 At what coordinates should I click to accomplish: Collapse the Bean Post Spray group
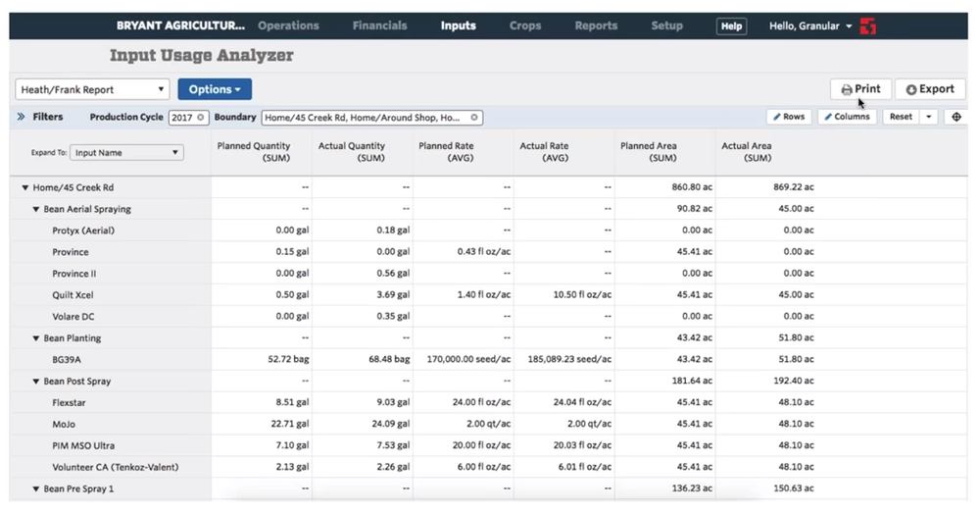point(35,382)
